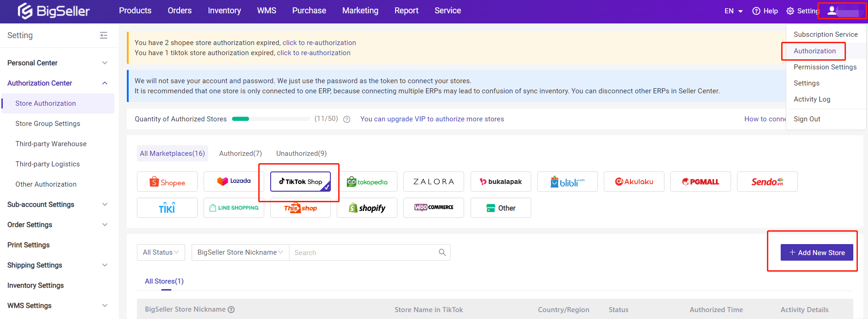This screenshot has height=319, width=868.
Task: Choose Subscription Service from profile menu
Action: (x=826, y=34)
